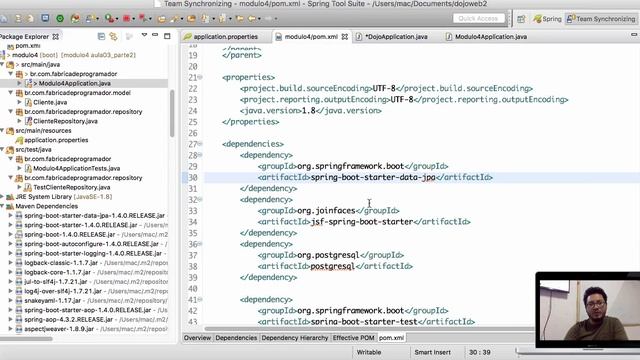Screen dimensions: 640x360
Task: Switch to the Dependencies tab of pom editor
Action: tap(236, 338)
